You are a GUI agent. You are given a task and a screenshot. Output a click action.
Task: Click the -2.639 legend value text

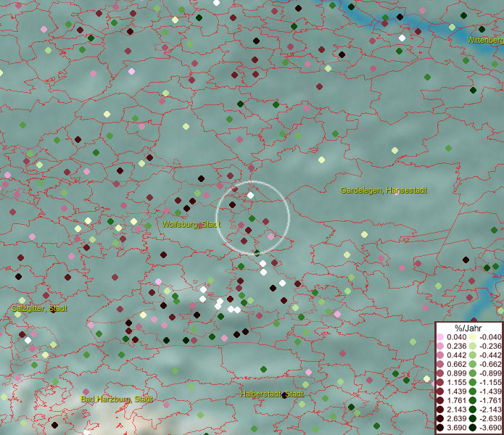(490, 418)
